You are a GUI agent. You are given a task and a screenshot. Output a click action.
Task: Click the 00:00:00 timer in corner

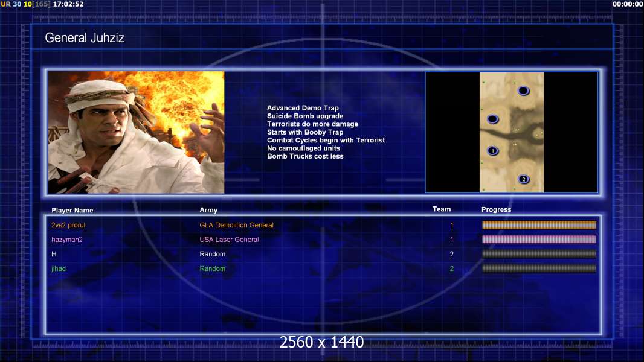[x=628, y=4]
